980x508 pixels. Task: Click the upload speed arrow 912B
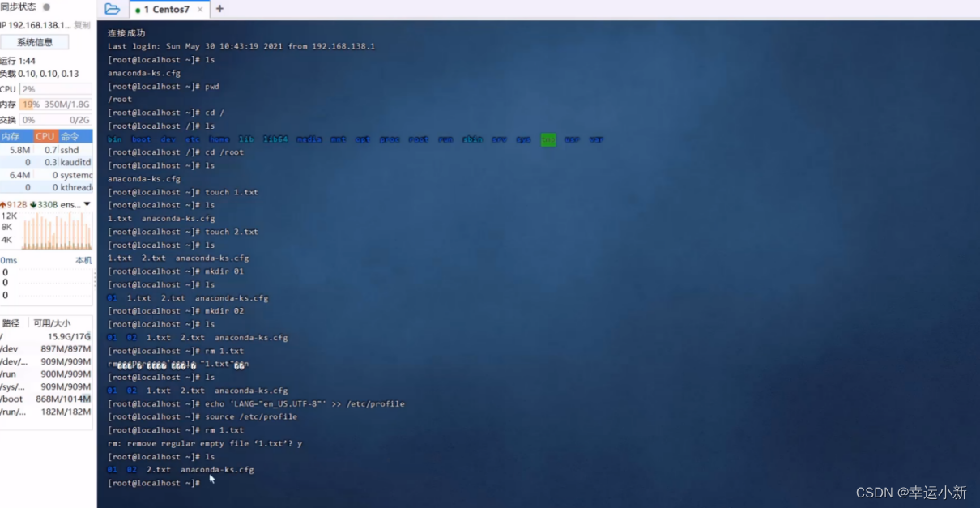(x=14, y=204)
